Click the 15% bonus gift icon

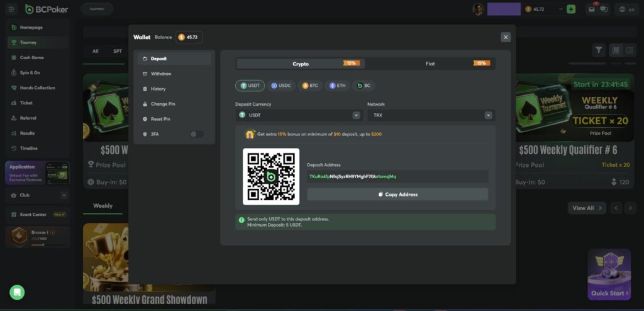pos(250,134)
